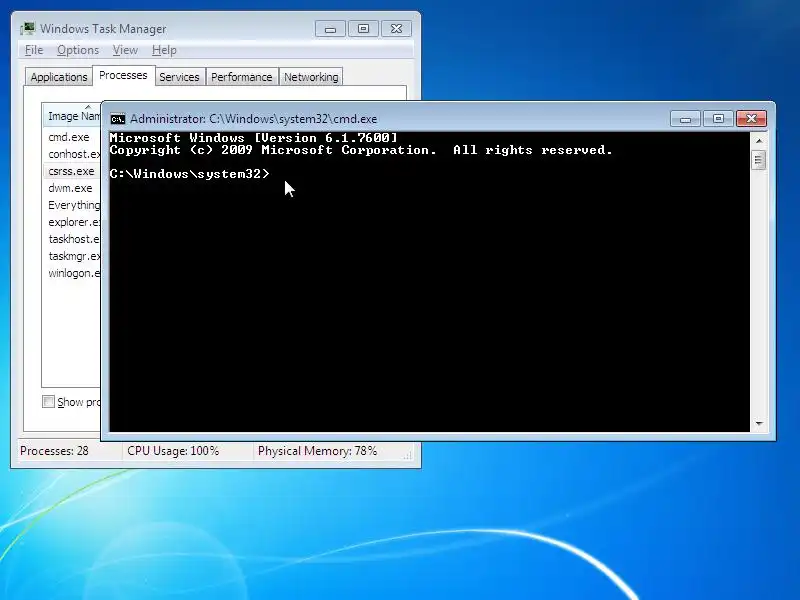Open the Performance tab

click(x=241, y=77)
